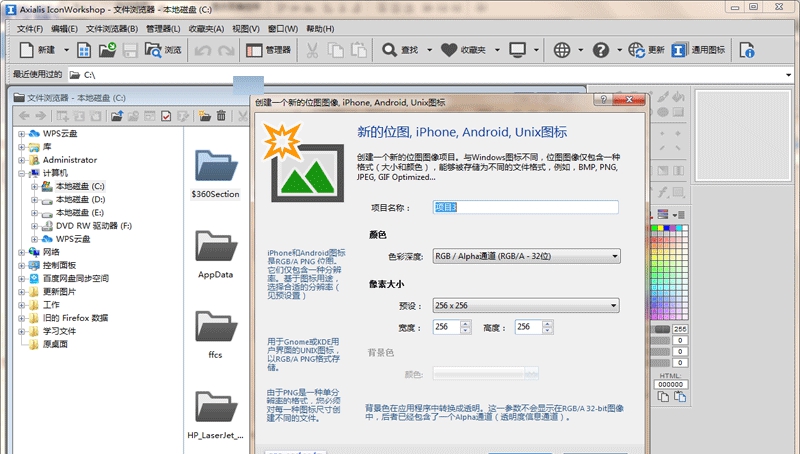Decrease 宽度 width with spinner down arrow
This screenshot has width=800, height=454.
[465, 331]
